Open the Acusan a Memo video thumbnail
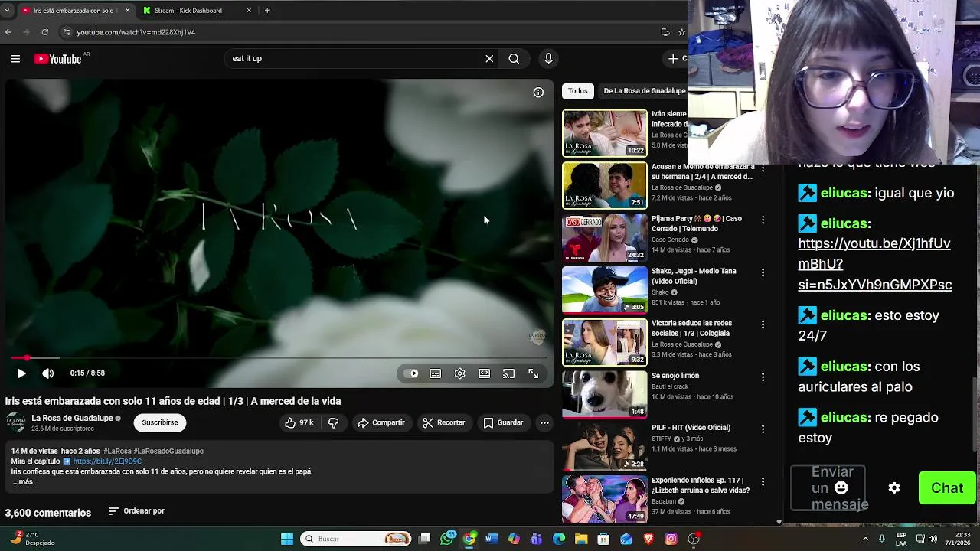This screenshot has height=551, width=980. click(605, 185)
